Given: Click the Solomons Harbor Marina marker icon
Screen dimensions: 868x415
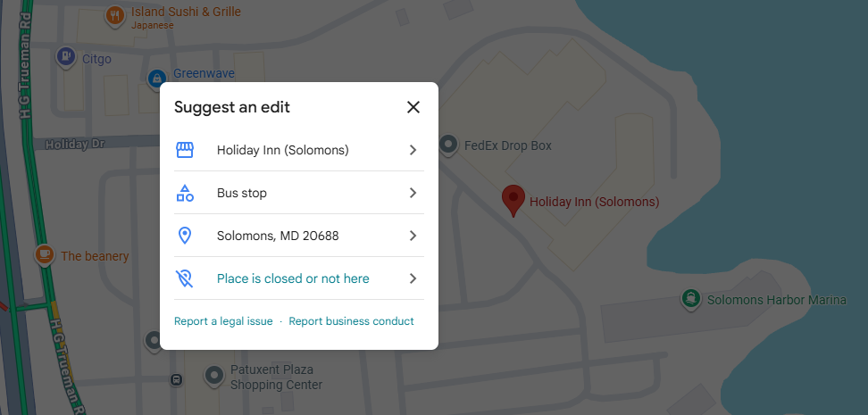Looking at the screenshot, I should pos(689,299).
